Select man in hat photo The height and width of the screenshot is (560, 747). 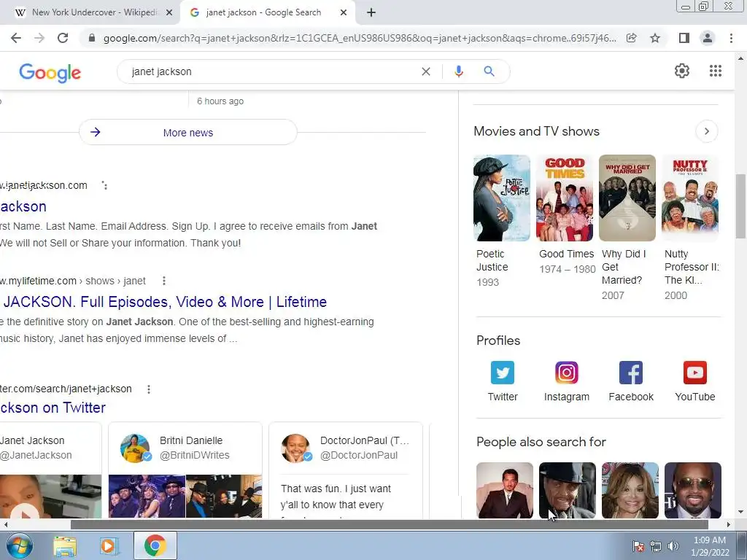568,490
